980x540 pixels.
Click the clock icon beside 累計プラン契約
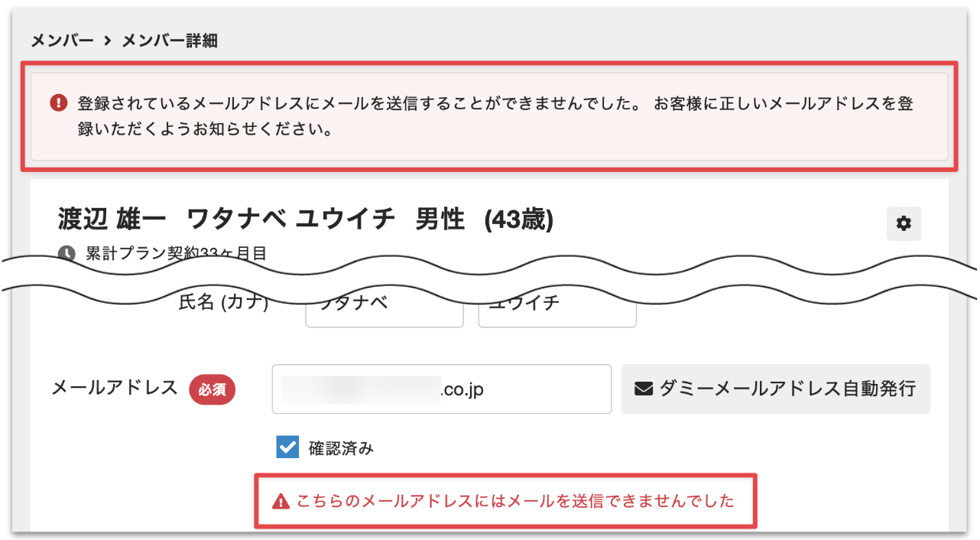click(x=67, y=253)
